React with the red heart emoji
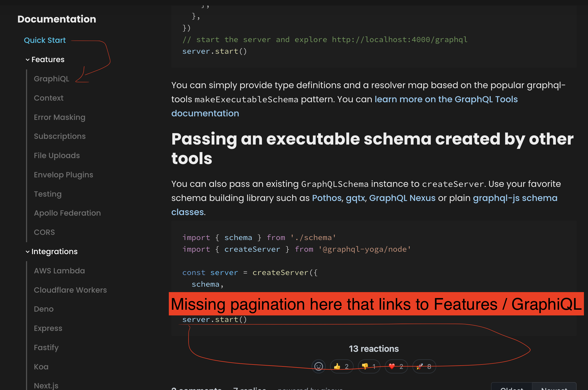The height and width of the screenshot is (390, 588). click(396, 366)
